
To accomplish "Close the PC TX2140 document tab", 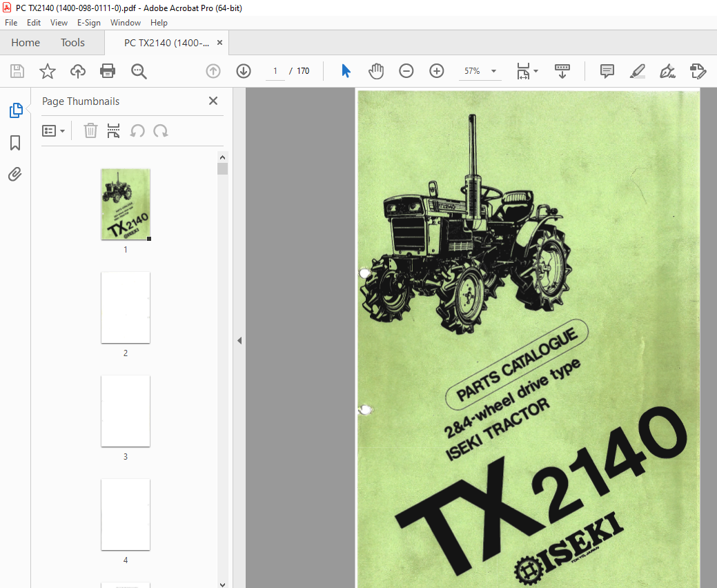I will 219,43.
